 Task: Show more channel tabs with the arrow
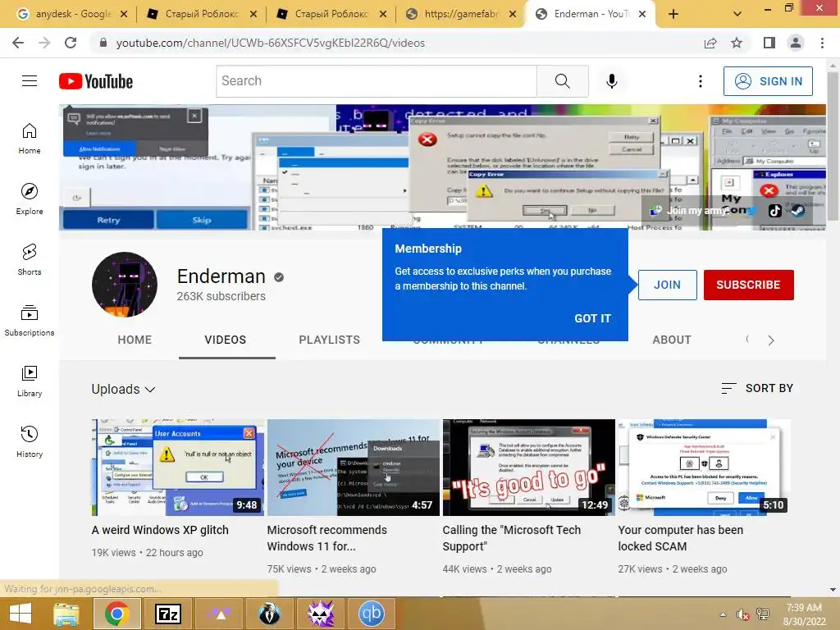click(x=771, y=340)
